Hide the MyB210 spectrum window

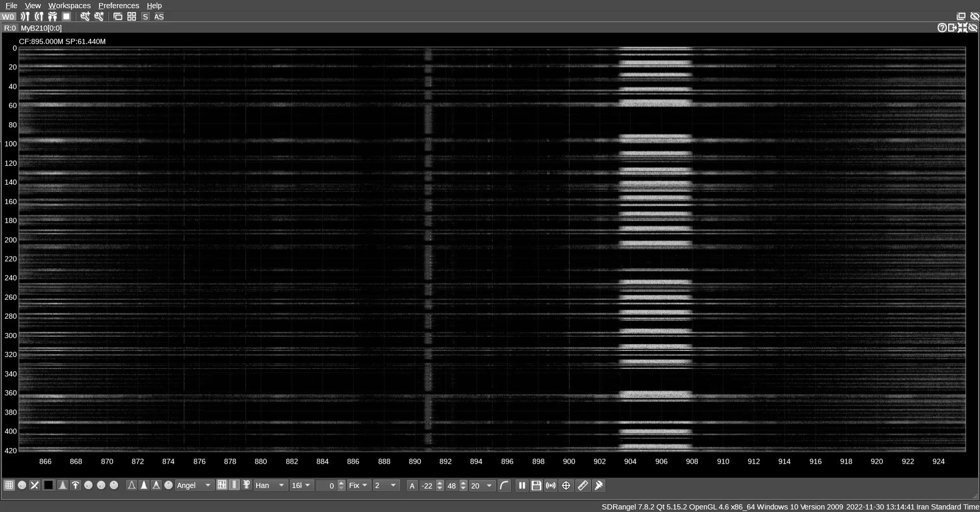click(973, 28)
